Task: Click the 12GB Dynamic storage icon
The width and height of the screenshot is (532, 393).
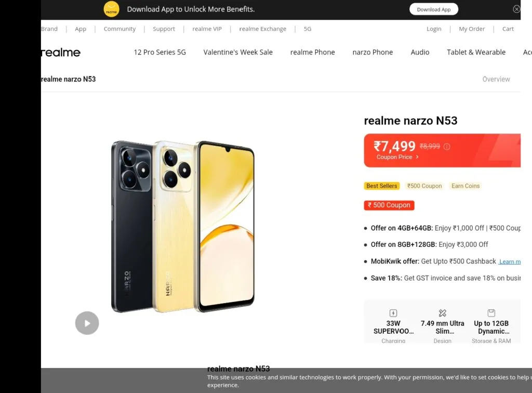Action: click(491, 313)
